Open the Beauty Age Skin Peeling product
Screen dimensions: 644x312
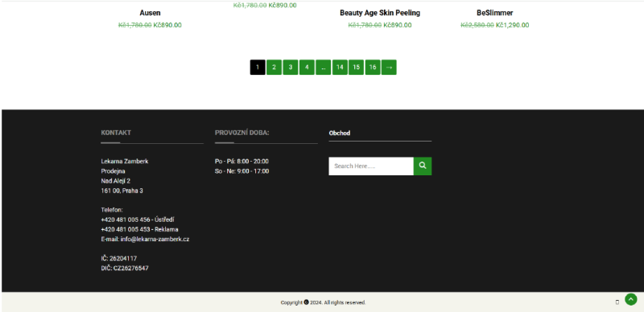pyautogui.click(x=380, y=13)
